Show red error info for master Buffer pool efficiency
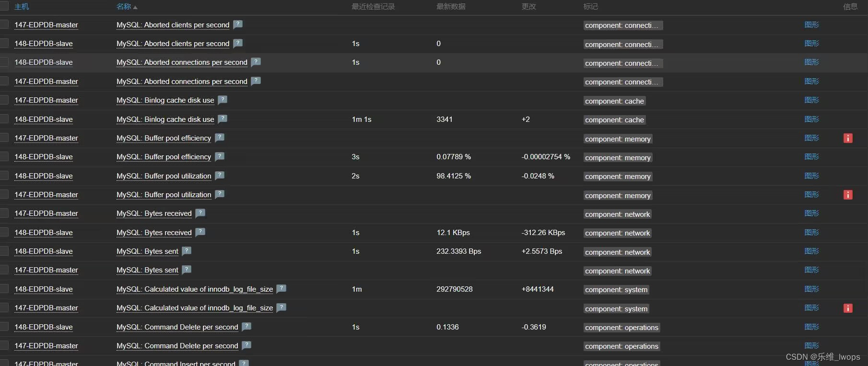868x366 pixels. [848, 138]
